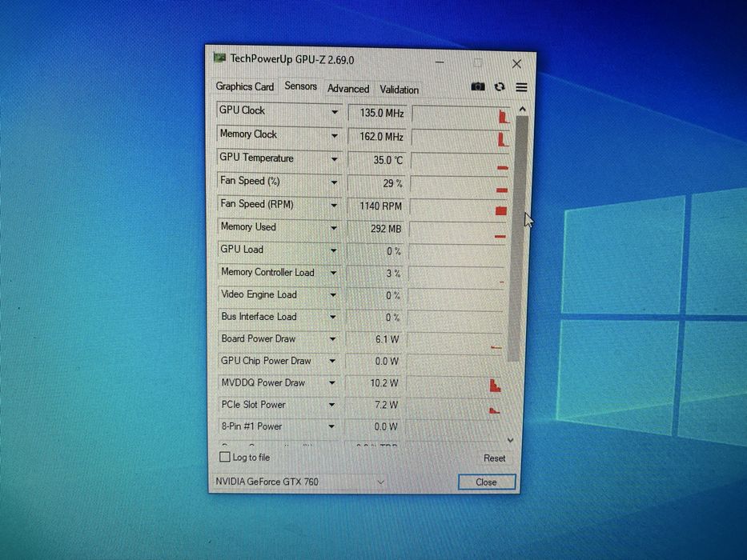Select the Sensors tab
This screenshot has height=560, width=747.
click(300, 86)
